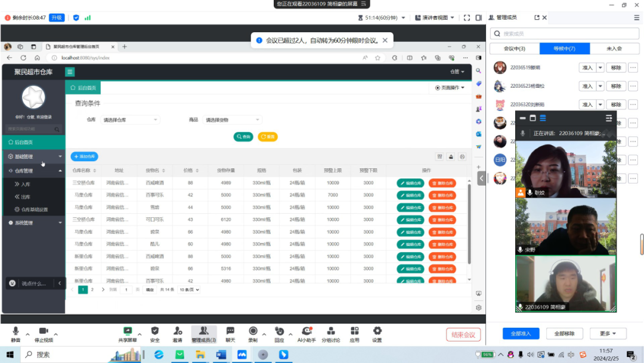Toggle the sidebar collapse hamburger button
Image resolution: width=644 pixels, height=363 pixels.
[x=70, y=72]
